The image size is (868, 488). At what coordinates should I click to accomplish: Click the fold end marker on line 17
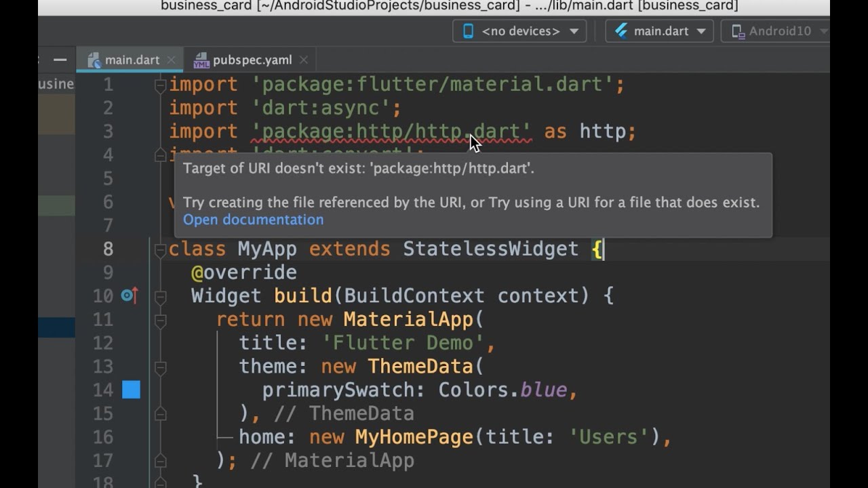tap(161, 460)
